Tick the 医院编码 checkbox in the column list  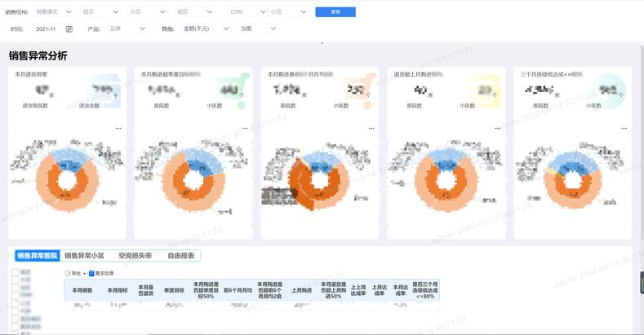[x=15, y=319]
